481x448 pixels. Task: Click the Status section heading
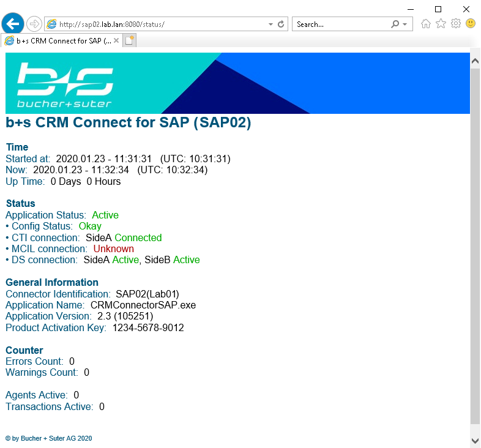pos(21,203)
